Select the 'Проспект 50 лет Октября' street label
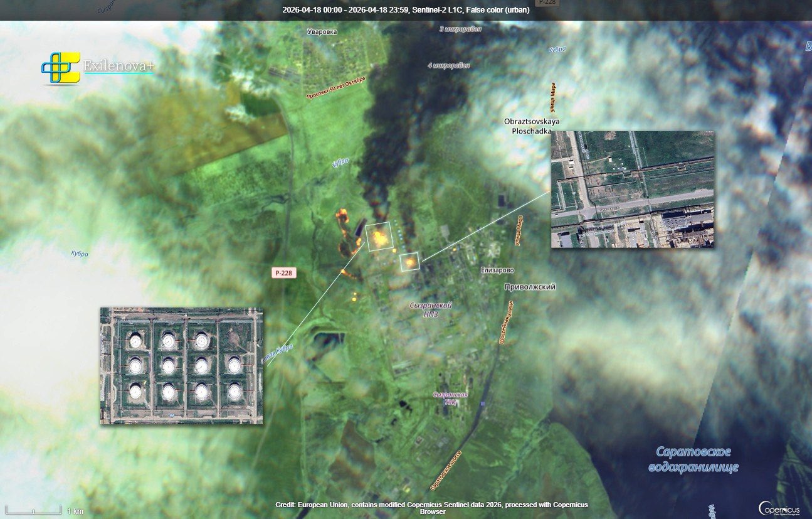 click(335, 89)
